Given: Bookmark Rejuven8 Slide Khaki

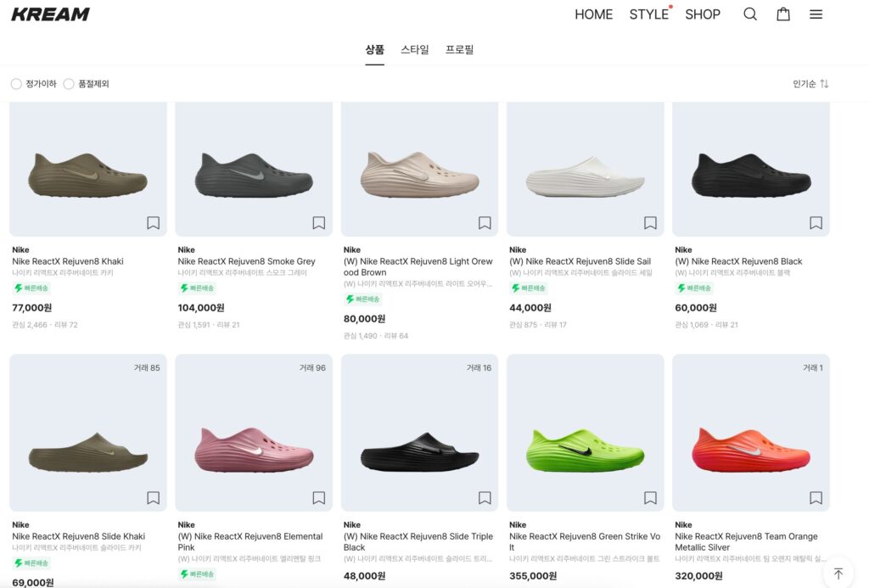Looking at the screenshot, I should (153, 498).
